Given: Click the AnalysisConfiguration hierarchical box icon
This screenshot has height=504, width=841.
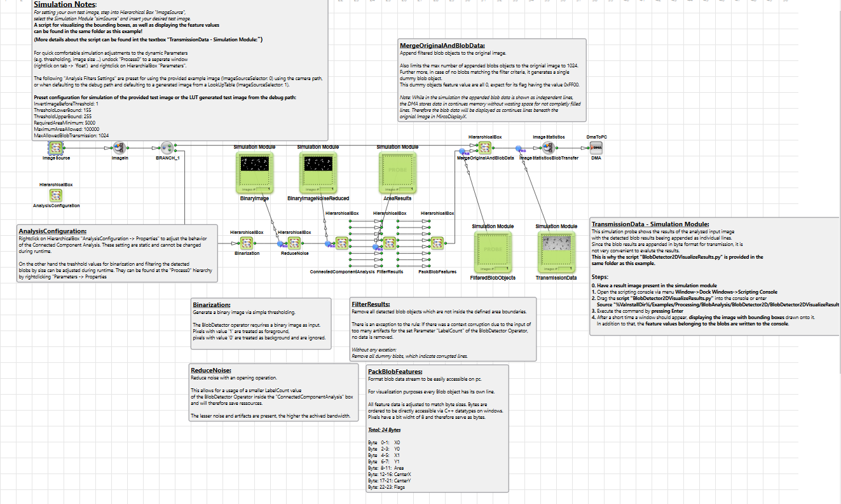Looking at the screenshot, I should (56, 195).
